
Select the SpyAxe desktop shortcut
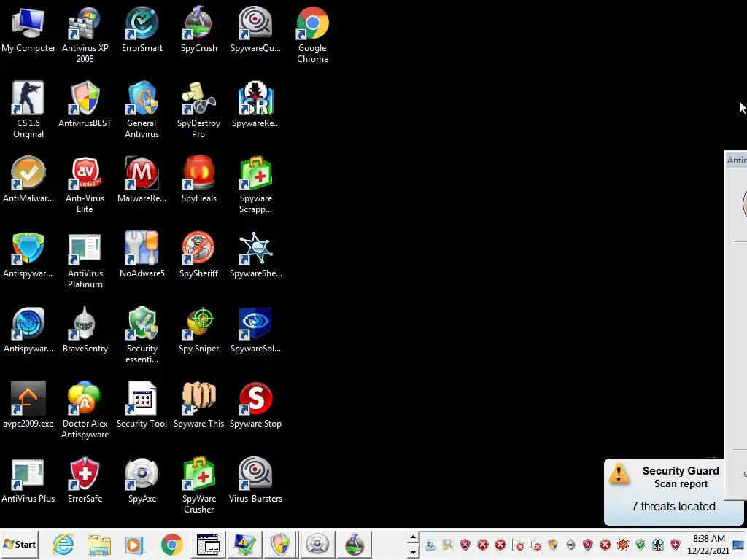tap(142, 480)
